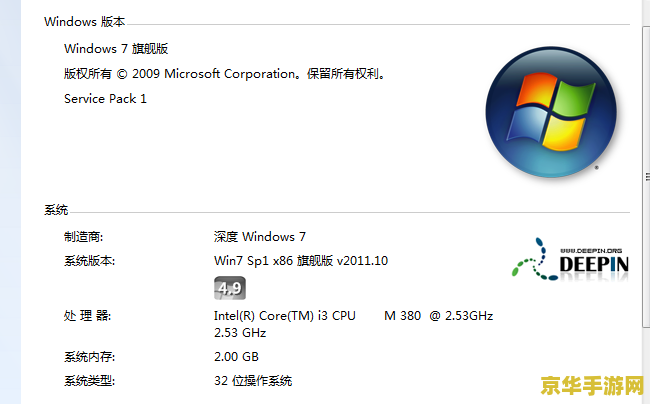Screen dimensions: 650x404
Task: Click the right-side vertical scrollbar thumb
Action: [x=646, y=177]
